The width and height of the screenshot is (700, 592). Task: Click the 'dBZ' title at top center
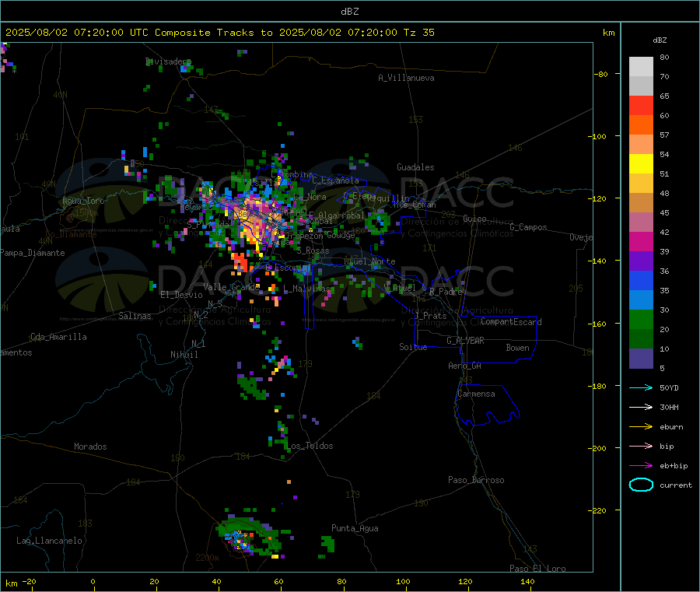point(349,12)
